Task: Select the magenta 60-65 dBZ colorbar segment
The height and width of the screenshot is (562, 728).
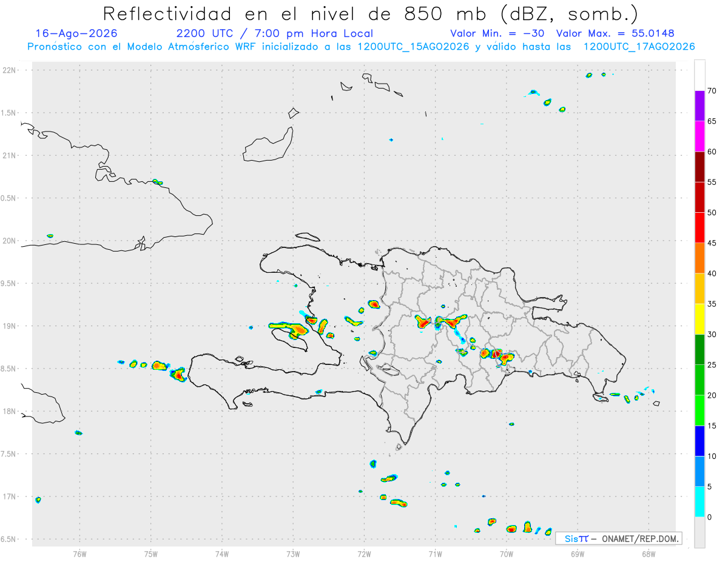Action: click(699, 136)
